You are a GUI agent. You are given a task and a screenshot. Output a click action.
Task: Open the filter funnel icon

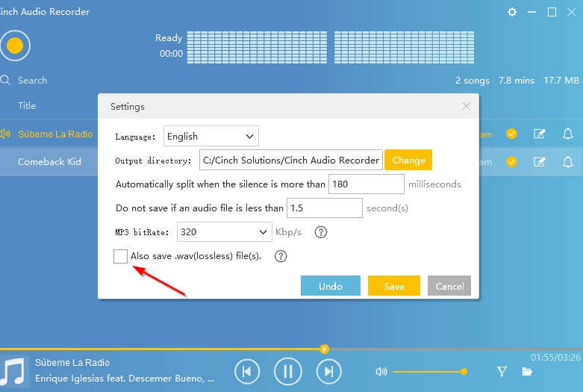click(x=502, y=371)
